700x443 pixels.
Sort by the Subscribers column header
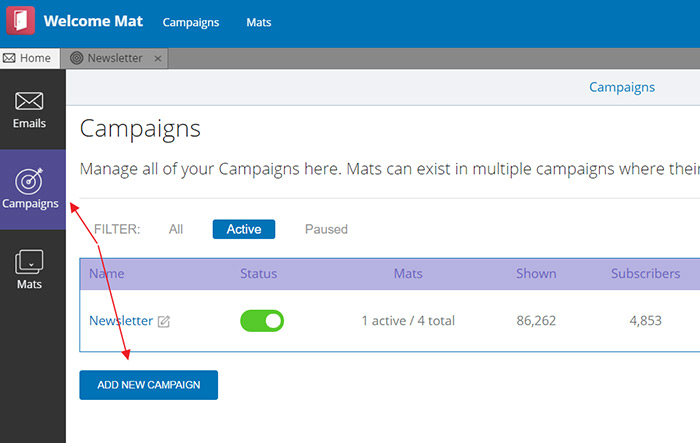click(645, 273)
